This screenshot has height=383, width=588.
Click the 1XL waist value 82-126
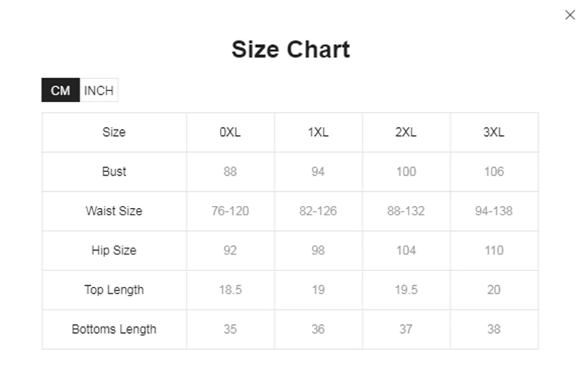point(318,211)
